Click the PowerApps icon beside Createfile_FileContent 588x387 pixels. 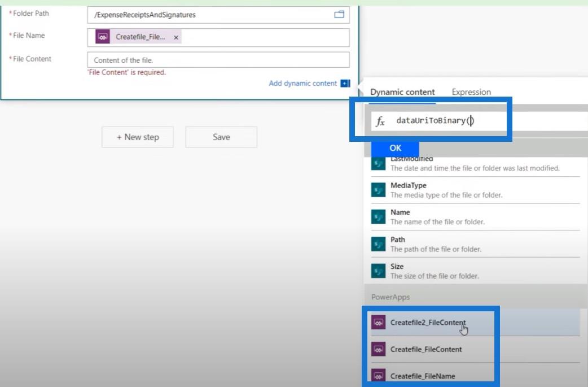point(378,349)
